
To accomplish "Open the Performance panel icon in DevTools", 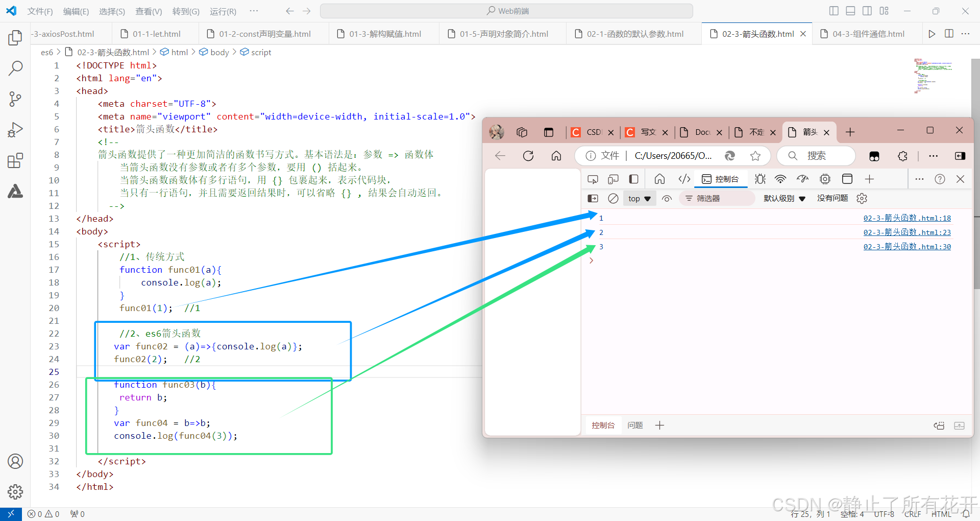I will [x=802, y=179].
